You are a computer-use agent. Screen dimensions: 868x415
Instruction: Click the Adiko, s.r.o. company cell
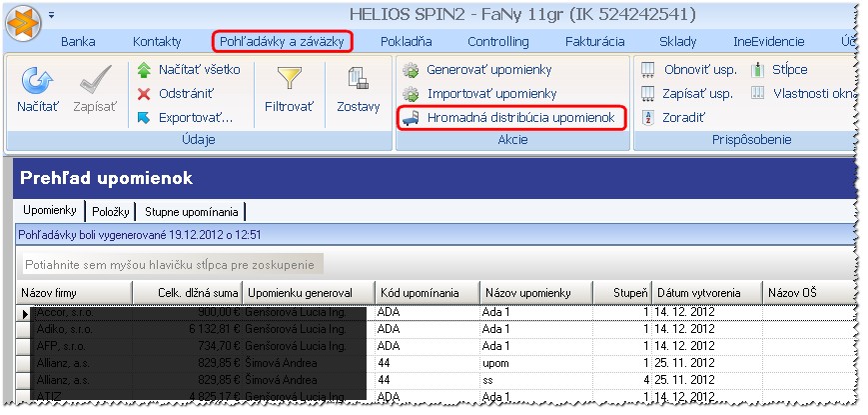pyautogui.click(x=82, y=329)
